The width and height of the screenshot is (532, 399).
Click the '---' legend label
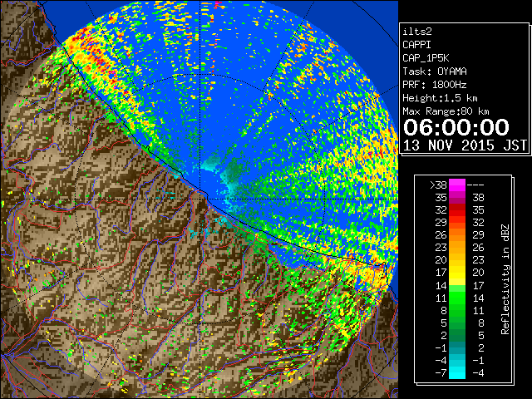click(x=475, y=185)
